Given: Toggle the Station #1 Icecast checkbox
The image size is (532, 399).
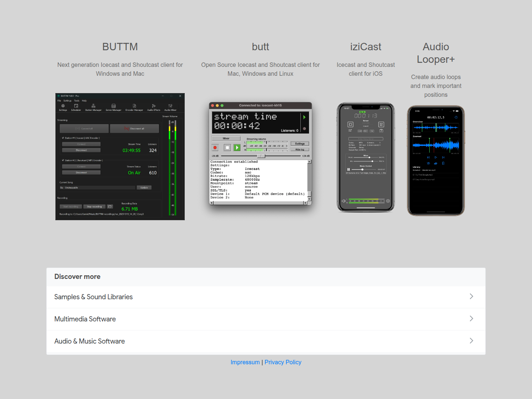Looking at the screenshot, I should coord(63,138).
